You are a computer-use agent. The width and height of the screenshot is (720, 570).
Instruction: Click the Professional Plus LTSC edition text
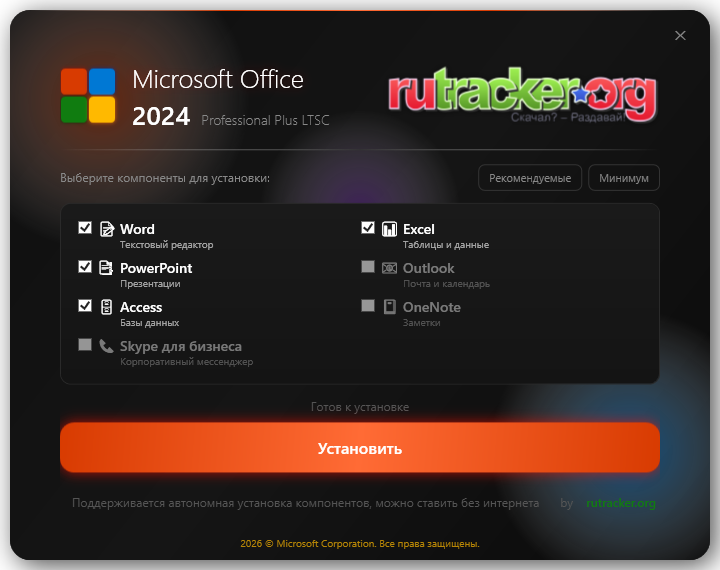click(265, 120)
